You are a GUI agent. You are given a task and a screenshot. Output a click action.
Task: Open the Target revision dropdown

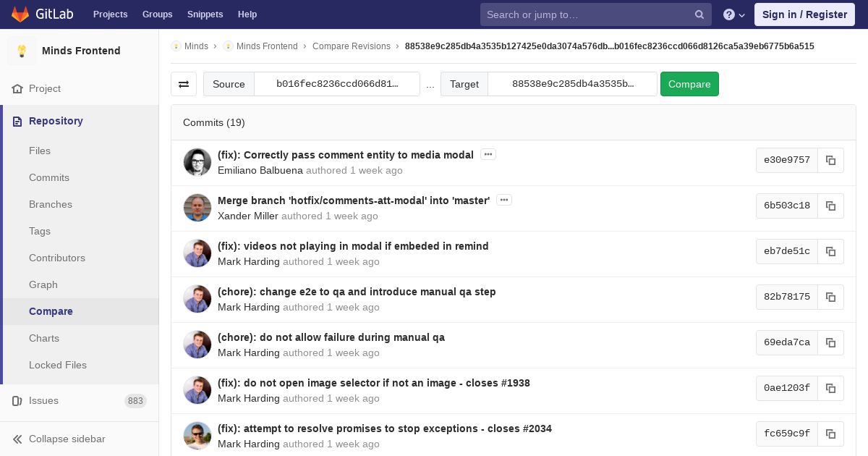[573, 84]
